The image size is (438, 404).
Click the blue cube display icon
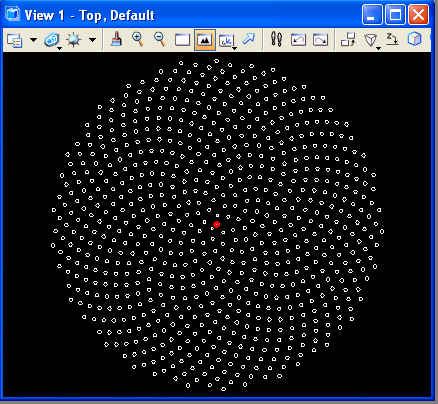point(414,39)
